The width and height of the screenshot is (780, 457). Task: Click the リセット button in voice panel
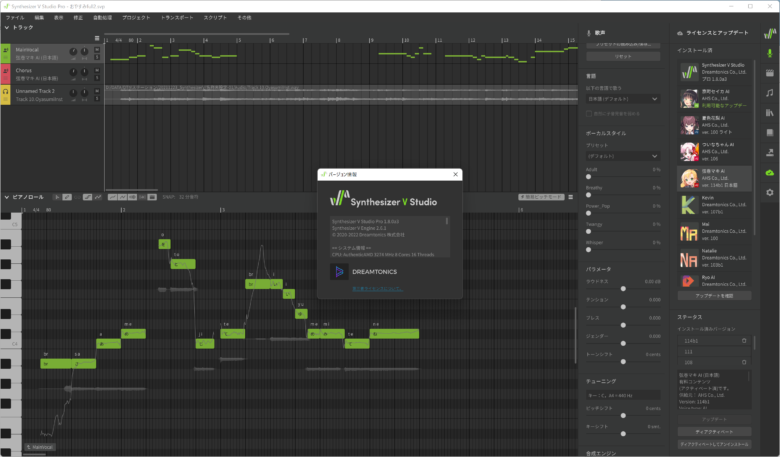coord(623,57)
